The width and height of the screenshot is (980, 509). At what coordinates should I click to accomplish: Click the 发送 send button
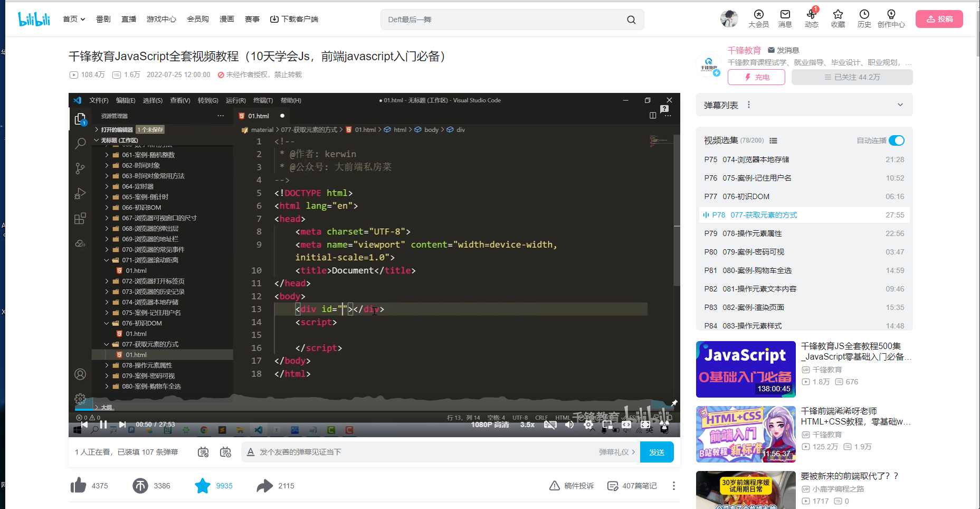(656, 452)
